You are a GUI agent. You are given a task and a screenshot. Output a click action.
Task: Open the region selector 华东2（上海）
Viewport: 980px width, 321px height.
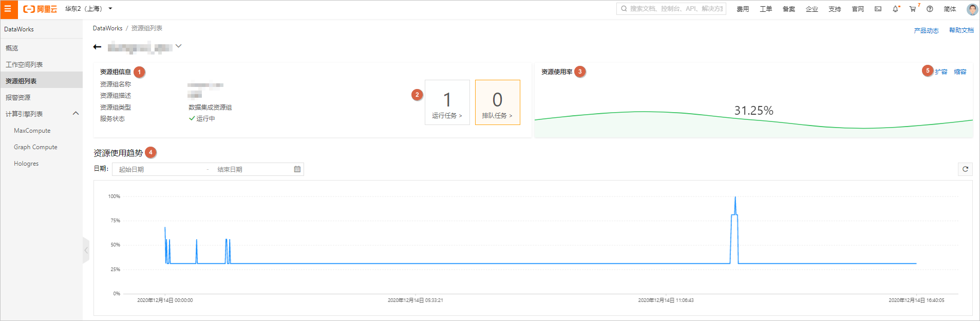[x=88, y=9]
